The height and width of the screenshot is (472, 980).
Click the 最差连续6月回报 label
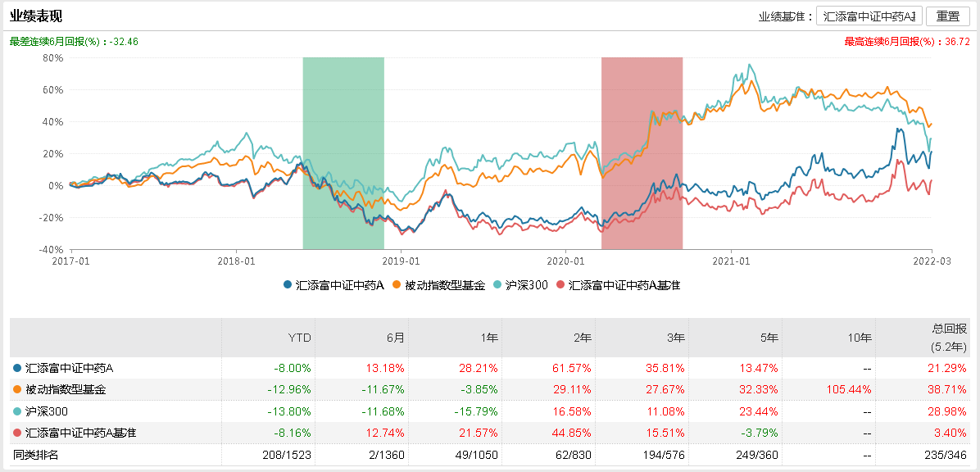pyautogui.click(x=61, y=42)
